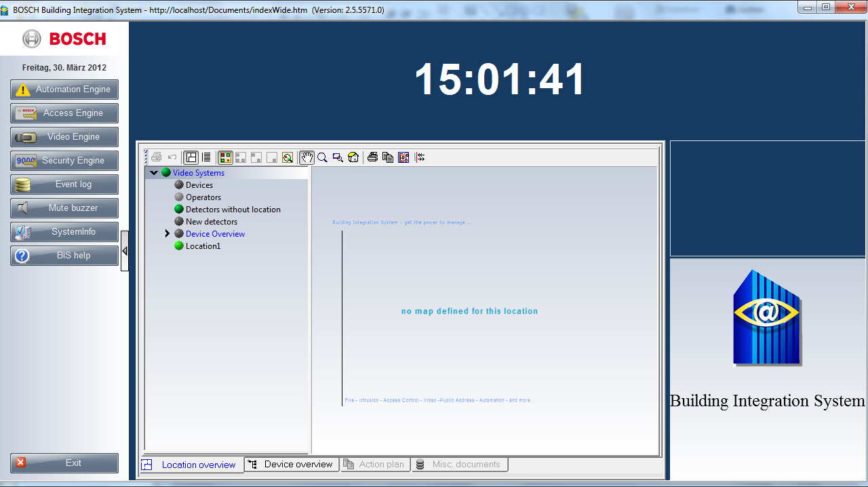
Task: Click 'no map defined for this location' text
Action: coord(469,311)
